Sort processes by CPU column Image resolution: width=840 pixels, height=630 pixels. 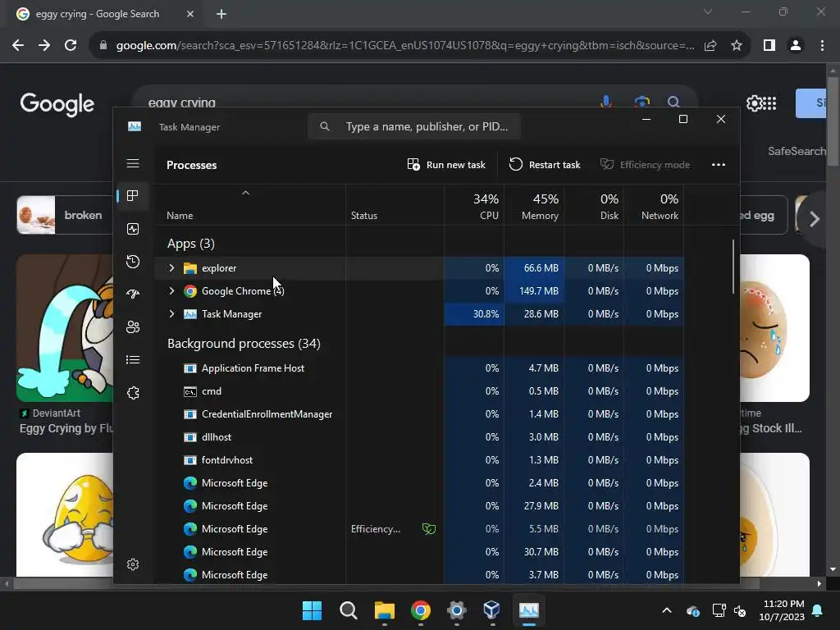tap(474, 206)
